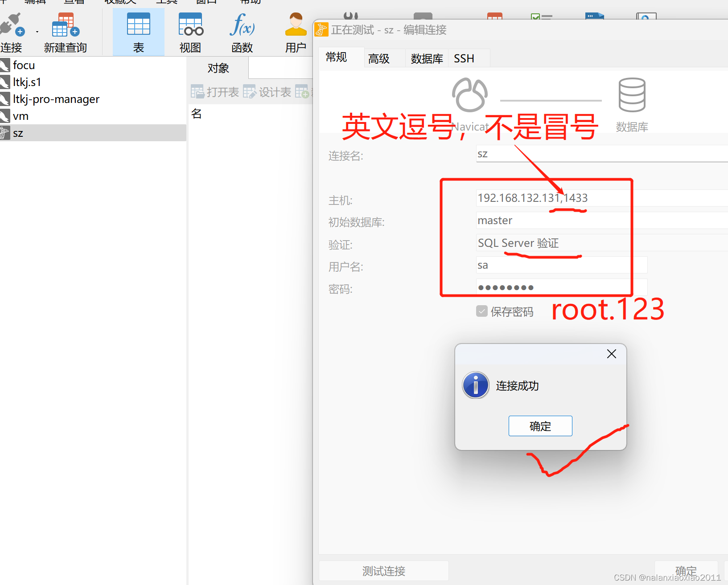
Task: Click the Navicat logo icon in dialog
Action: tap(470, 95)
